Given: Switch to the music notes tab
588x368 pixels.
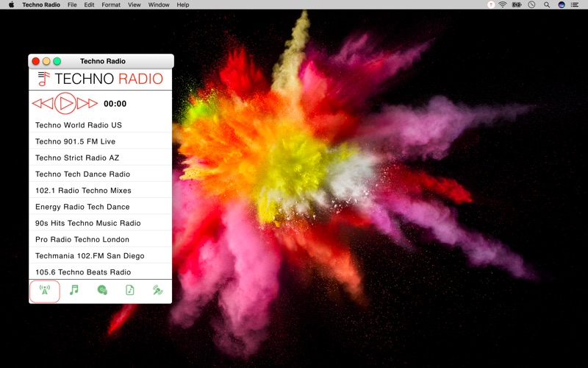Looking at the screenshot, I should [x=74, y=290].
